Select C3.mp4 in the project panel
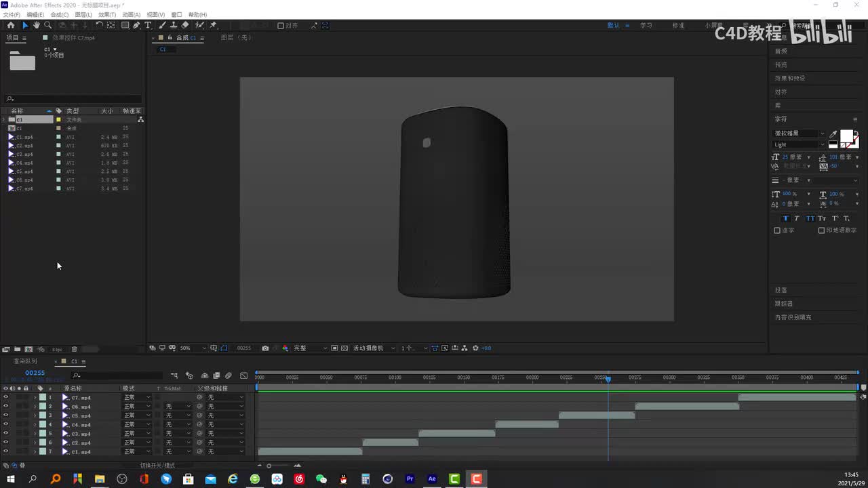Image resolution: width=868 pixels, height=488 pixels. coord(24,155)
